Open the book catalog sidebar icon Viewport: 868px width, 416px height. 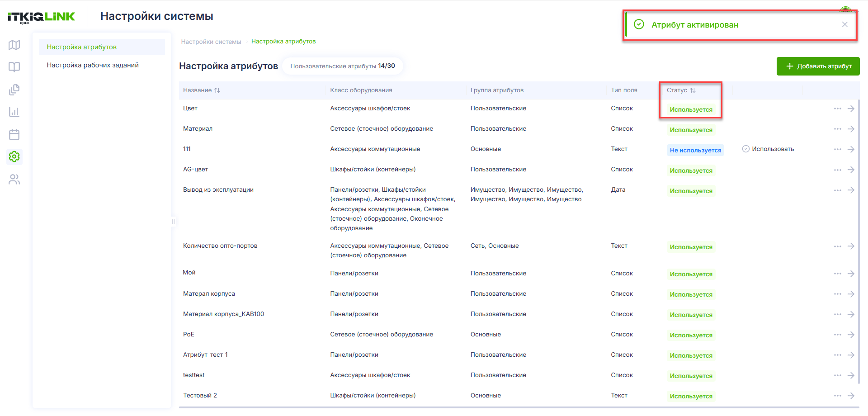coord(14,67)
